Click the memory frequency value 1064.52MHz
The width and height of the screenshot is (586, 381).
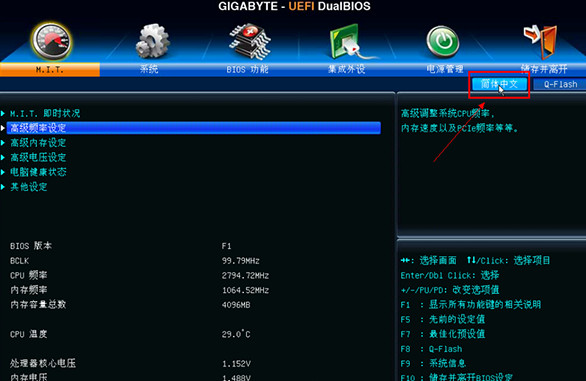point(245,290)
